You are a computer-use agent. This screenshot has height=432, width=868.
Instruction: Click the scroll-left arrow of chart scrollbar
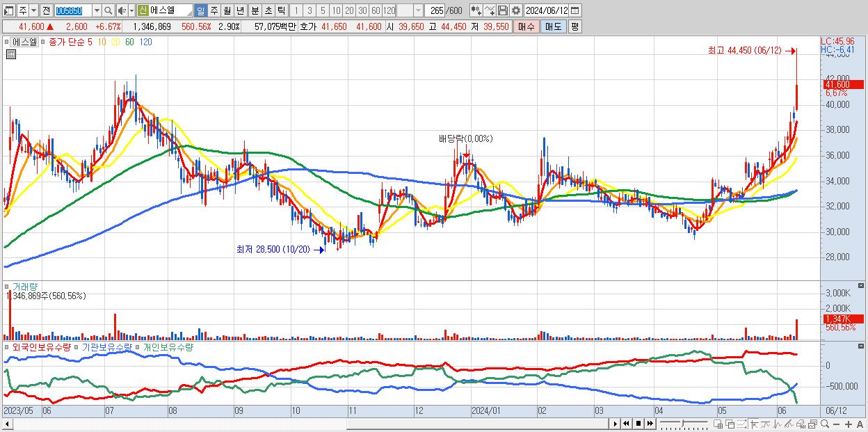7,424
